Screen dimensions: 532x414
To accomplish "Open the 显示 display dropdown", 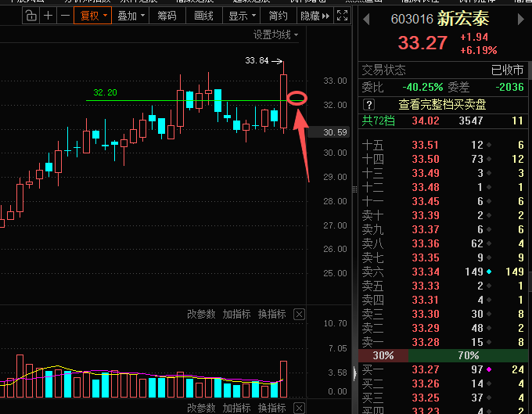I will (242, 16).
